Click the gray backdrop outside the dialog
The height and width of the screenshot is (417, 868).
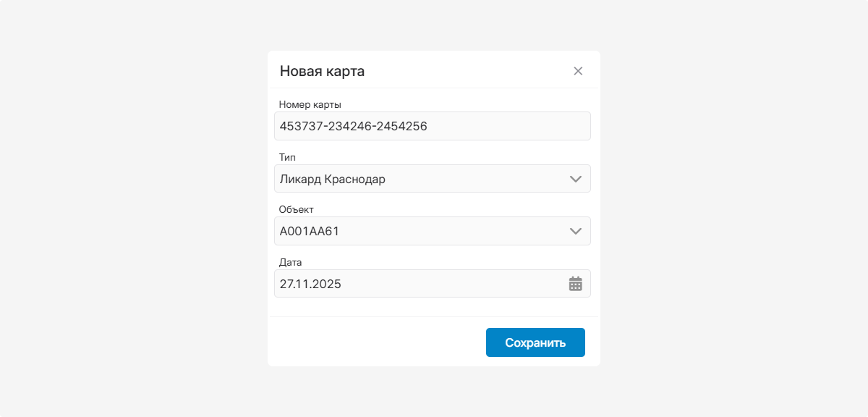[130, 217]
